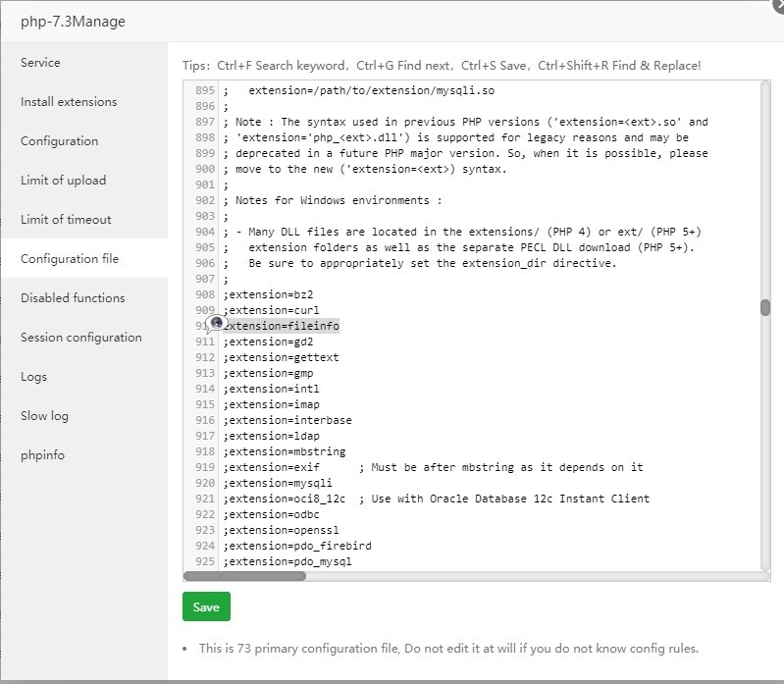The image size is (784, 684).
Task: Select the Configuration menu item
Action: click(x=59, y=141)
